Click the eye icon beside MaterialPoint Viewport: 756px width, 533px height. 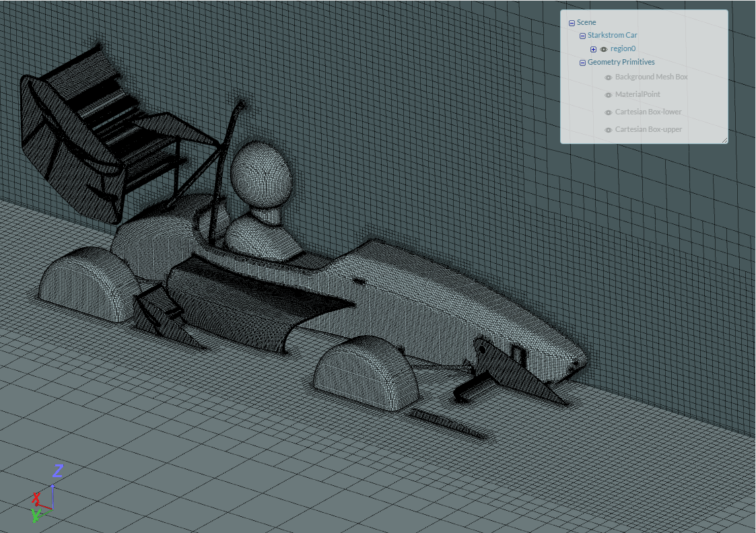[x=608, y=95]
